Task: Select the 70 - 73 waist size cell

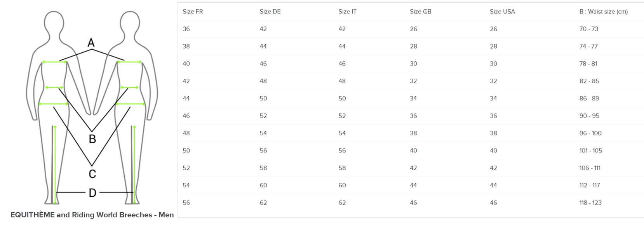Action: coord(588,29)
